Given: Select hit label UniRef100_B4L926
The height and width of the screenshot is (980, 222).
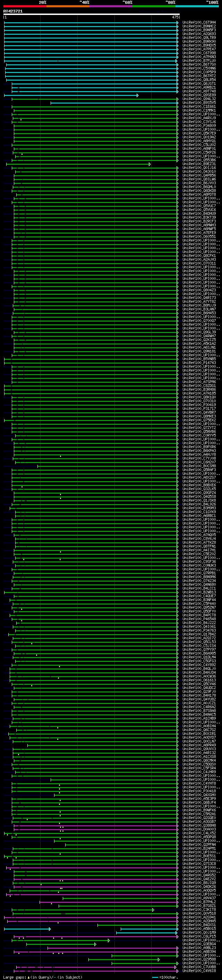Looking at the screenshot, I should (199, 504).
